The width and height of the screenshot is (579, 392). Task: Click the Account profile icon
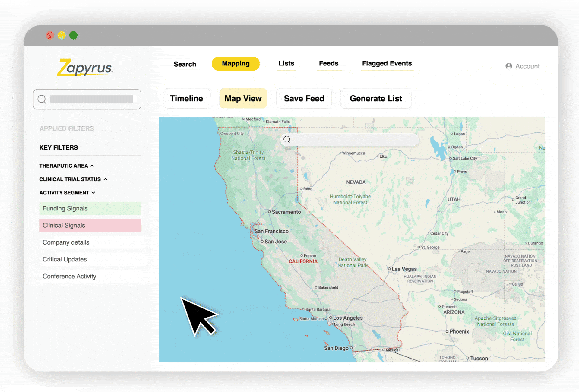click(x=509, y=66)
